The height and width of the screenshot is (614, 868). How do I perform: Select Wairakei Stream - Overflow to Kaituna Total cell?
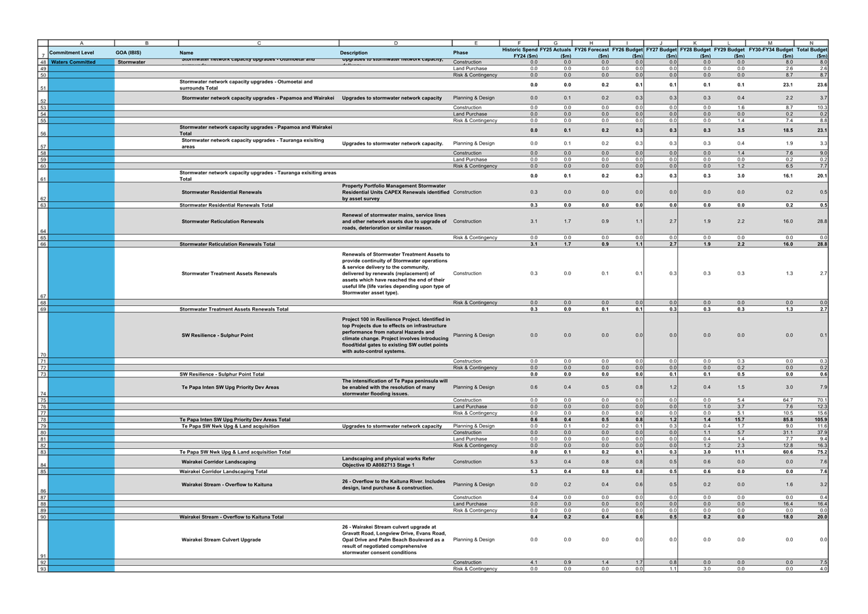231,517
